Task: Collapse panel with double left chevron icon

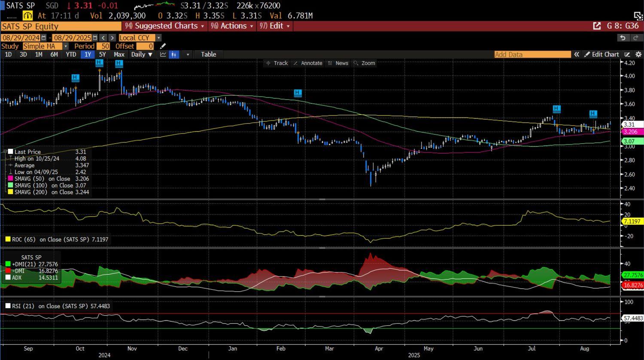Action: 577,54
